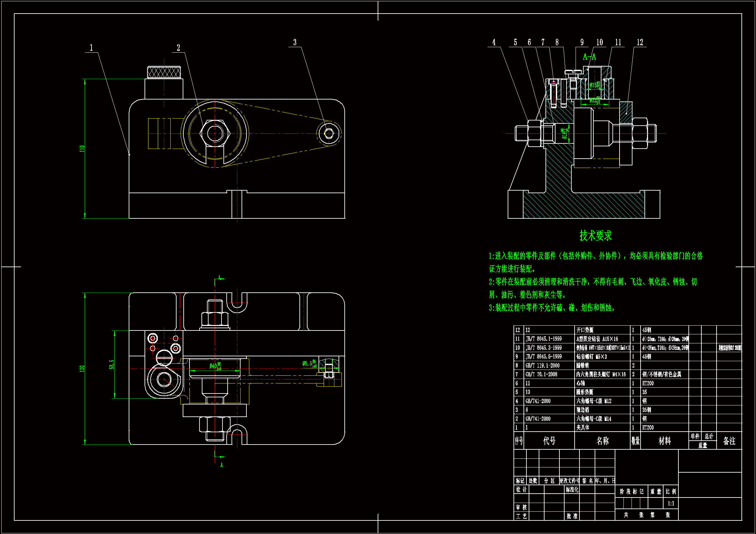Select the 53.5 vertical dimension
This screenshot has height=534, width=756.
tap(112, 364)
